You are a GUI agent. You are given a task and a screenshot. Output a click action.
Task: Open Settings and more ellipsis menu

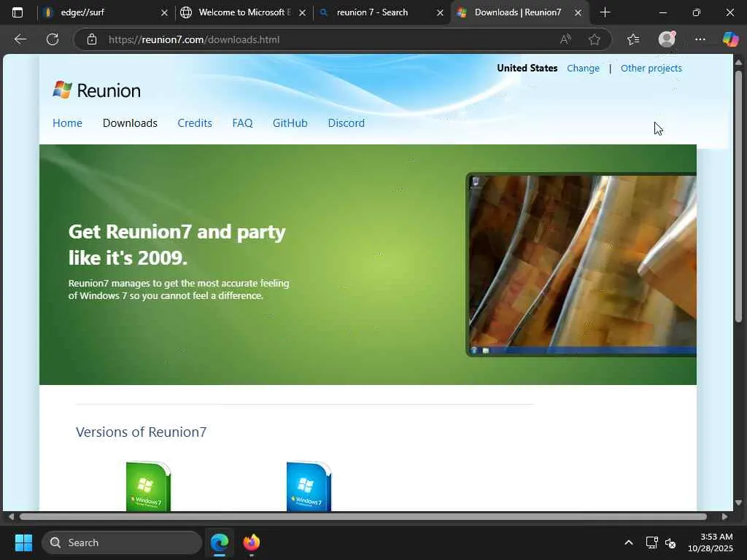(700, 39)
